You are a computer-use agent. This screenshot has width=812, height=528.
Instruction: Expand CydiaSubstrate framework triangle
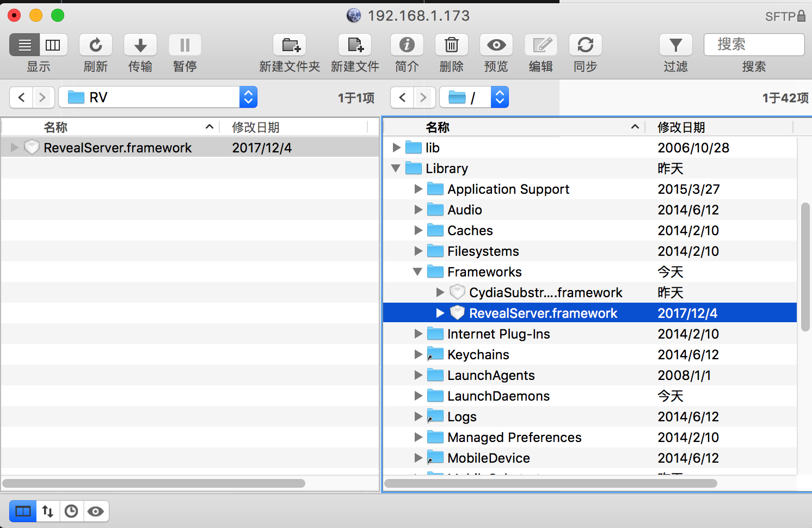coord(440,292)
